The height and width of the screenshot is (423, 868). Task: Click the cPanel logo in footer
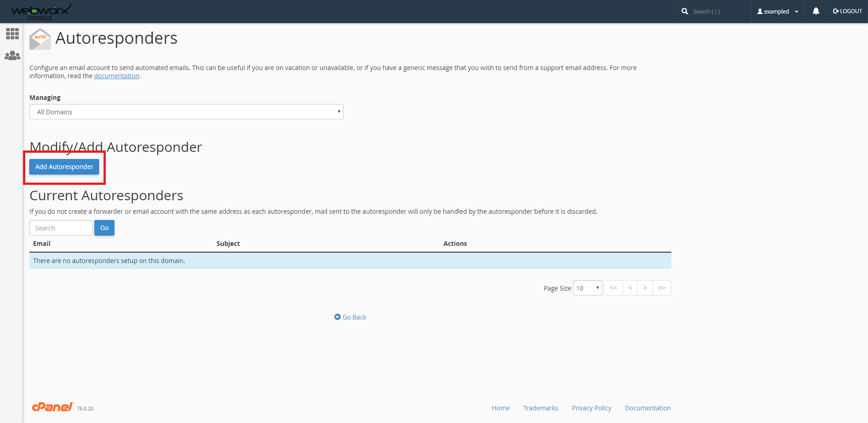(x=52, y=407)
